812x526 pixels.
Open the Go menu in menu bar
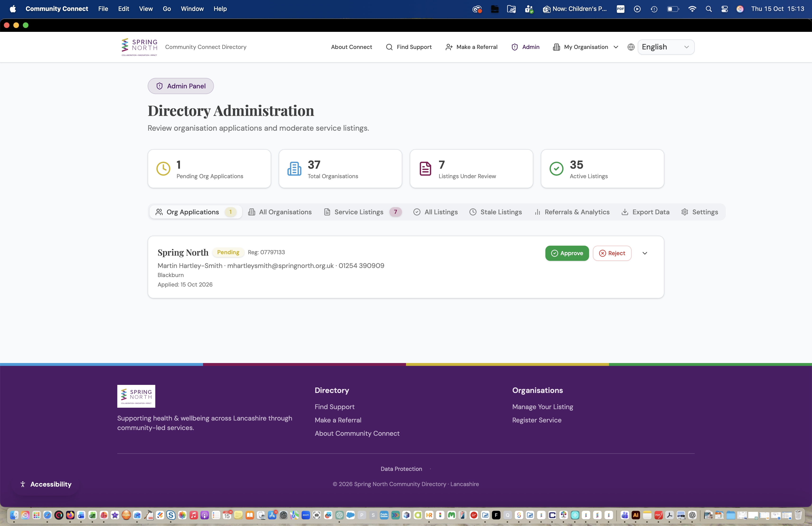tap(167, 9)
